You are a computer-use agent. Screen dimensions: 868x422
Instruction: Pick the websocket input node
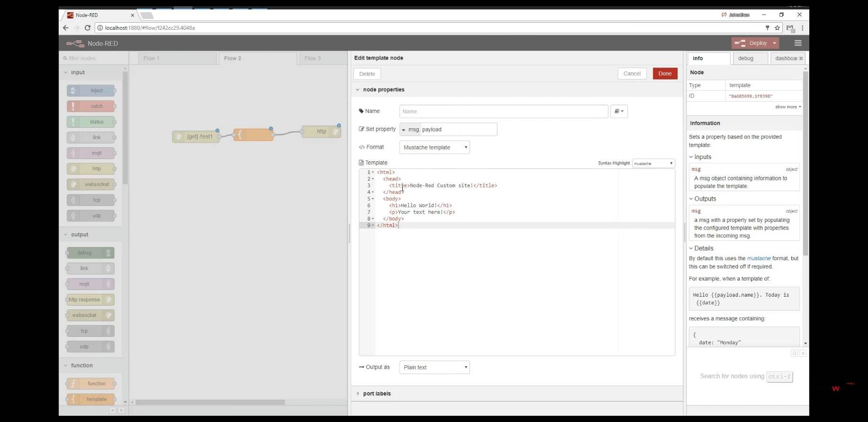91,184
